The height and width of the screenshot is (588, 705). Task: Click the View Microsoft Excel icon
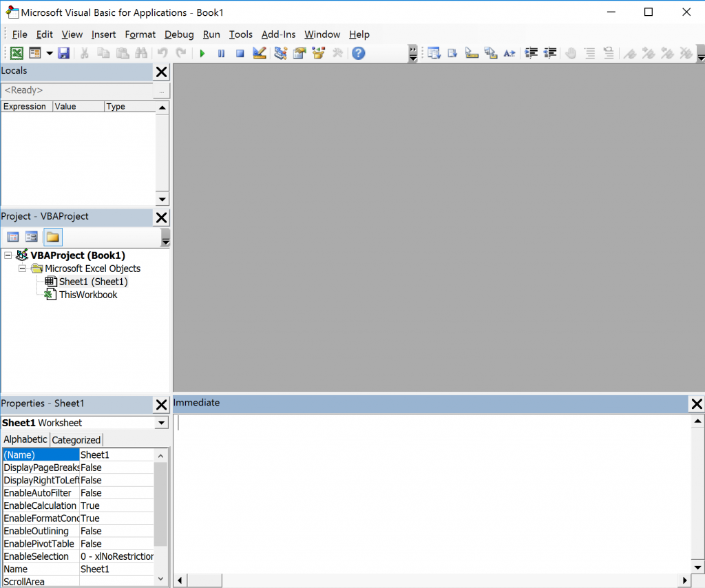tap(16, 53)
